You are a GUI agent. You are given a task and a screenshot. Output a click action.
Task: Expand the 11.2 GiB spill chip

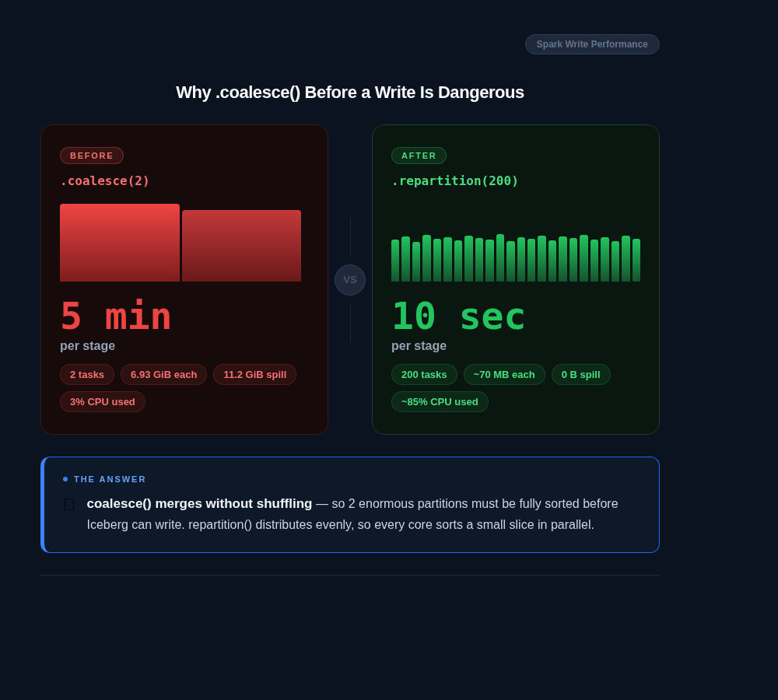click(254, 374)
